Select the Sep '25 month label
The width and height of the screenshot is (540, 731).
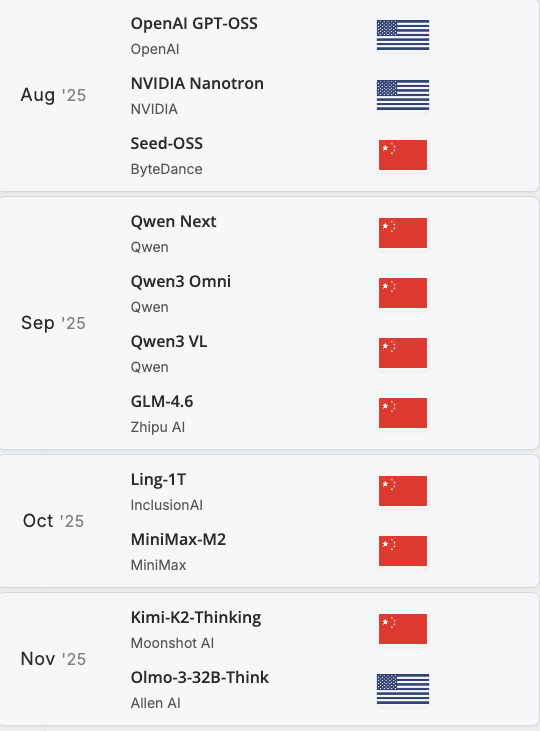pyautogui.click(x=53, y=323)
